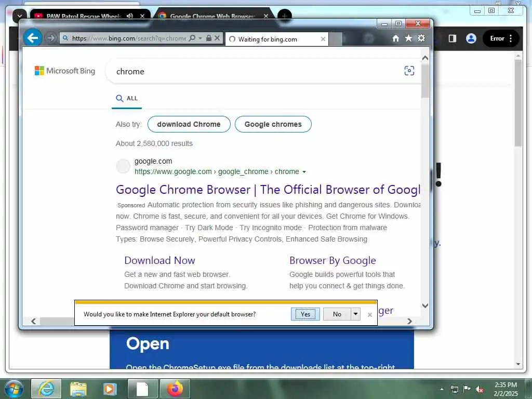The image size is (532, 399).
Task: Click the google.com result URL text
Action: click(x=217, y=171)
